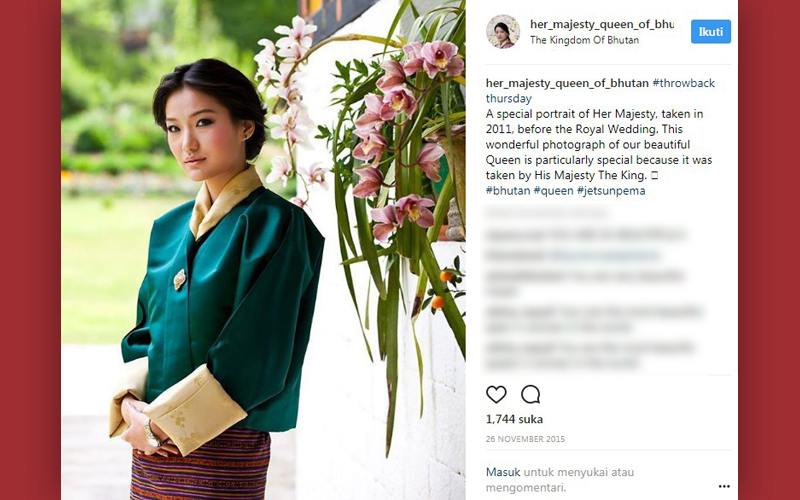Open the #queen hashtag
800x500 pixels.
554,191
